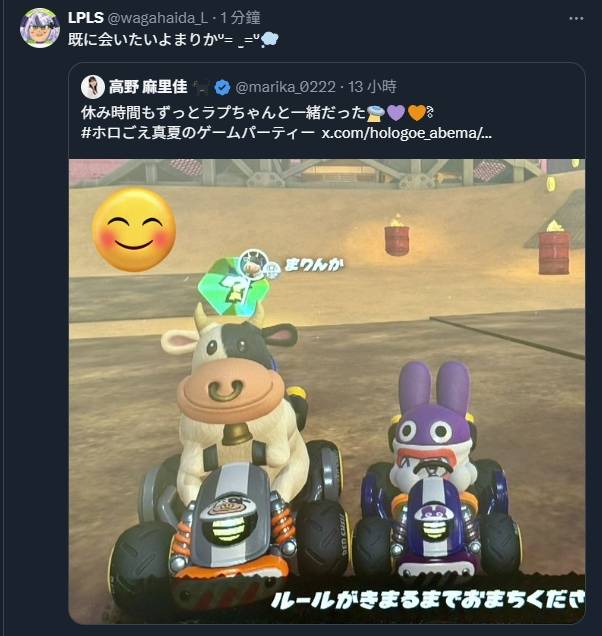Open LPLS profile avatar
Screen dimensions: 602x636
(40, 28)
